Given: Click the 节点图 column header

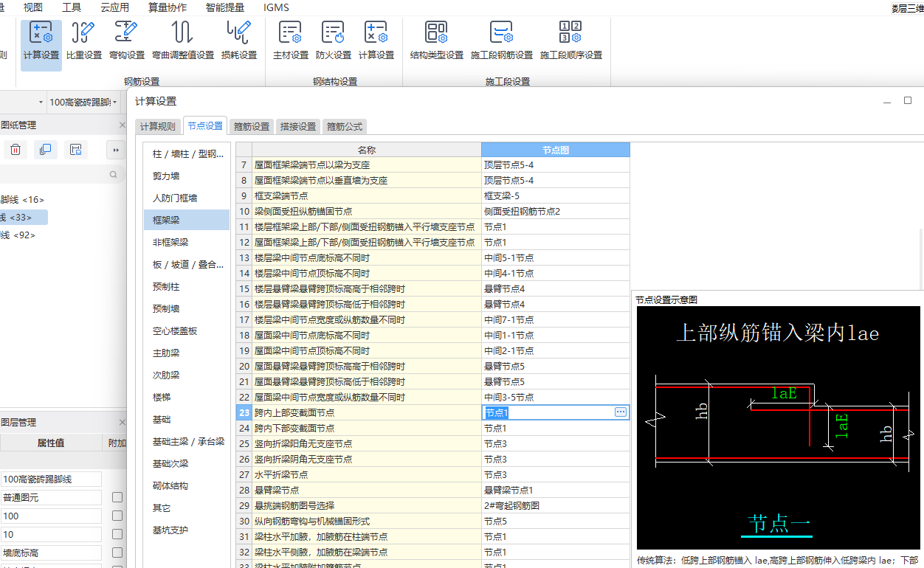Looking at the screenshot, I should pos(556,150).
